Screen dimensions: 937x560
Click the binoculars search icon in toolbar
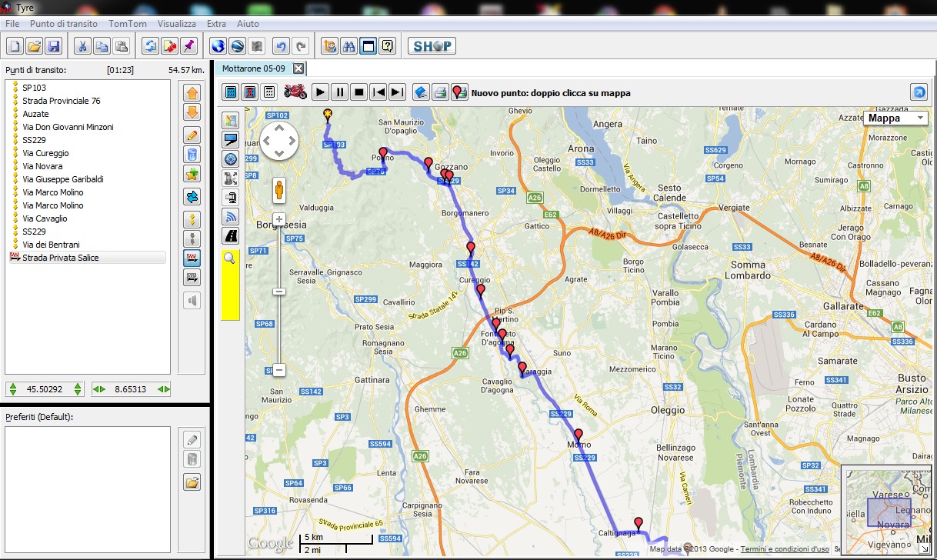(348, 46)
